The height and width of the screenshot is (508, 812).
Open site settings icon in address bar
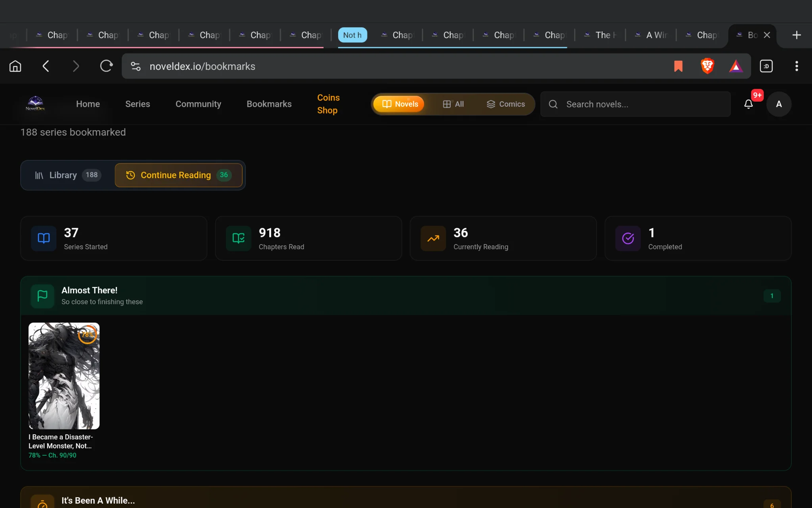click(136, 66)
